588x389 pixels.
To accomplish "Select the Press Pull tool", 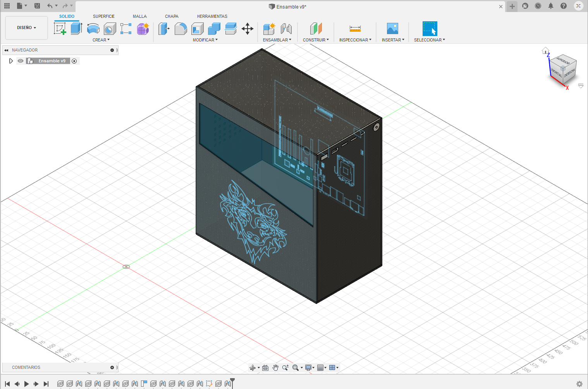I will (x=164, y=29).
